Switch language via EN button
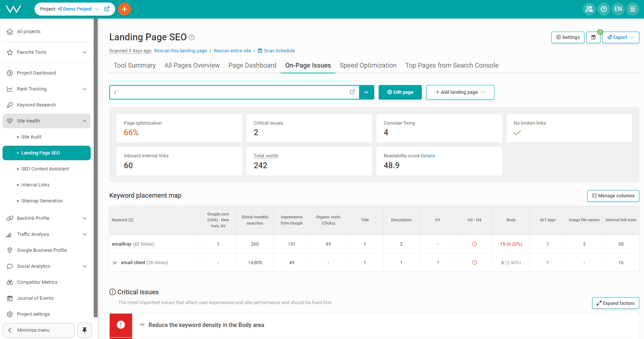The width and height of the screenshot is (644, 339). click(618, 9)
